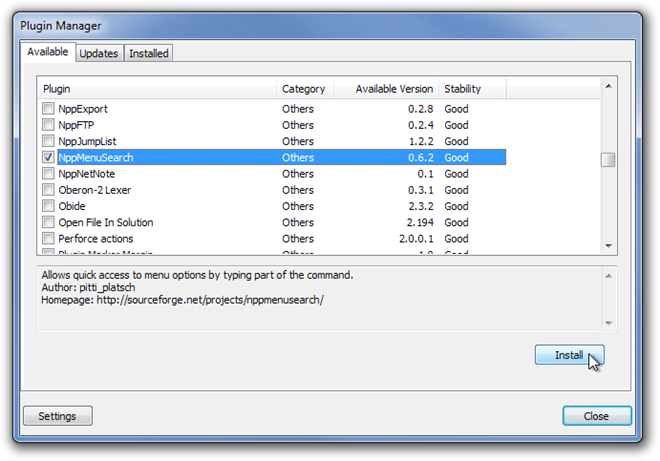This screenshot has height=461, width=660.
Task: Sort list by Plugin column header
Action: tap(157, 89)
